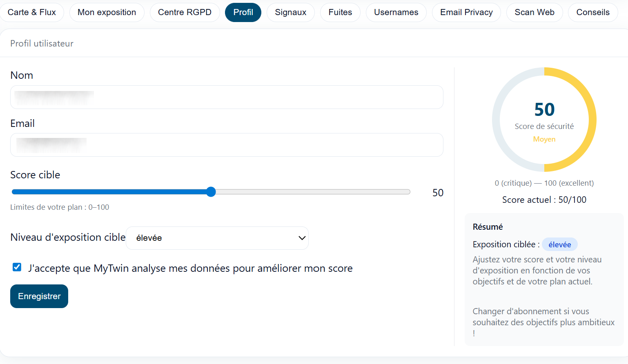This screenshot has width=628, height=364.
Task: Click the Profil utilisateur header label
Action: (42, 43)
